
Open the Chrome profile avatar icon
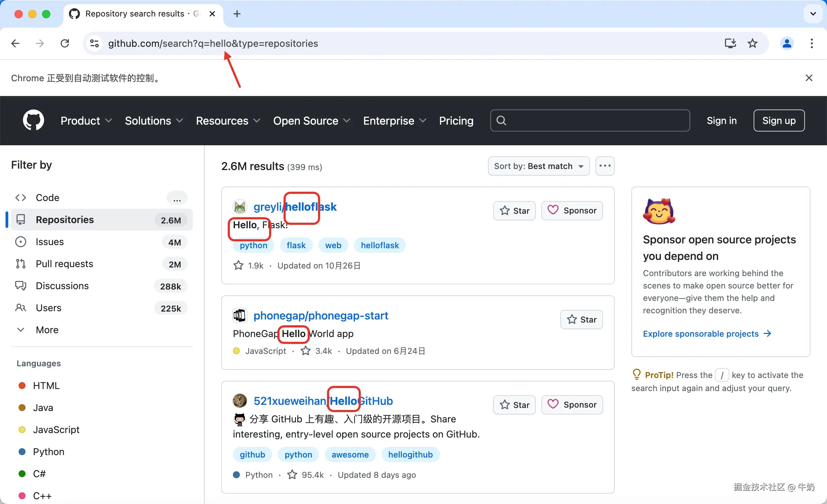coord(787,43)
